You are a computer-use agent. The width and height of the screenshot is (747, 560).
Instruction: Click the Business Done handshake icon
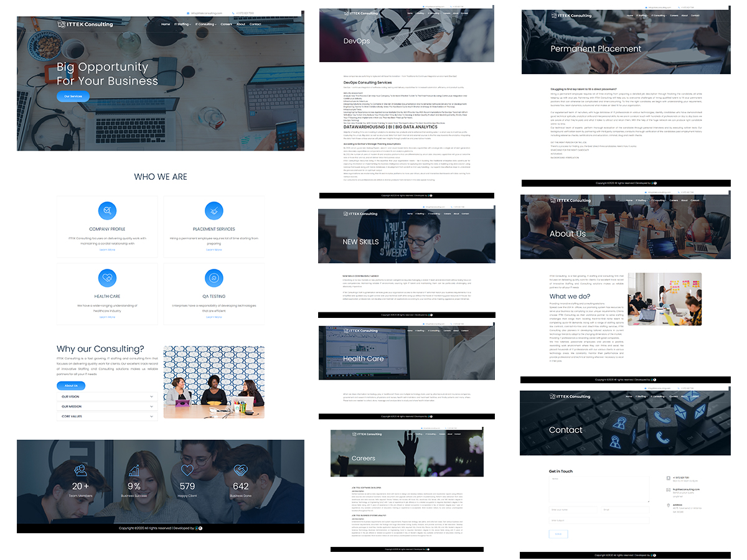coord(240,470)
